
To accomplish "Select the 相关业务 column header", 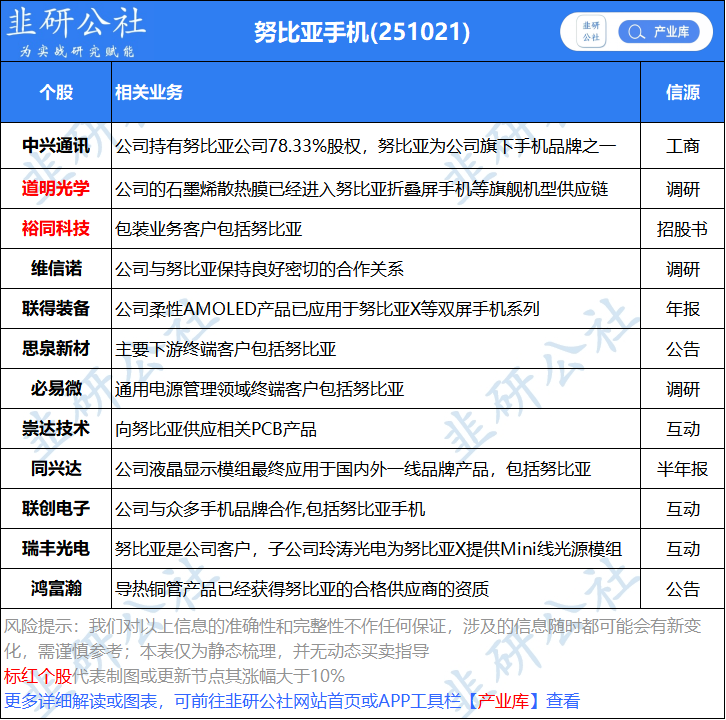I will coord(149,92).
